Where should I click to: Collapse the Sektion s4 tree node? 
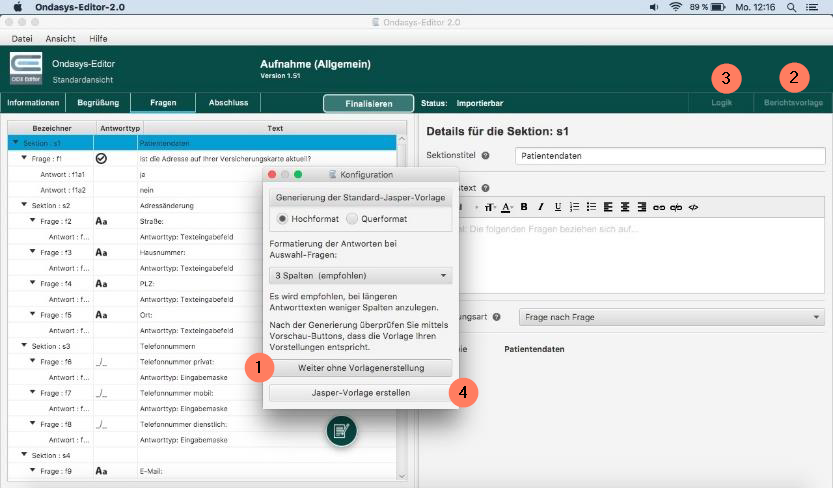coord(24,454)
